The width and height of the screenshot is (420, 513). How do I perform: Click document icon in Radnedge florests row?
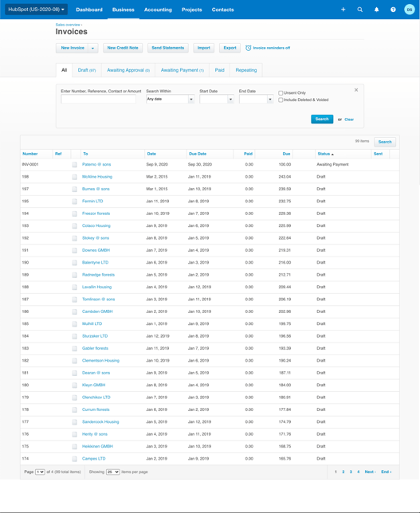pyautogui.click(x=75, y=275)
